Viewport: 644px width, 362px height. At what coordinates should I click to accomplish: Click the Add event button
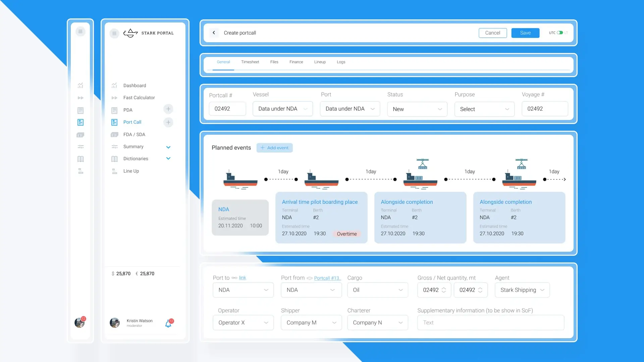[274, 148]
